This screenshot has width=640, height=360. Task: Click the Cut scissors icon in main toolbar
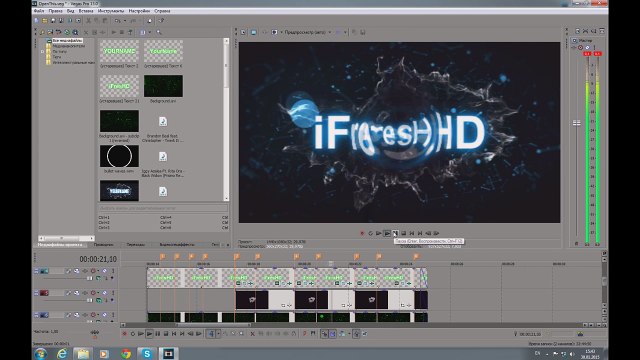pyautogui.click(x=88, y=20)
